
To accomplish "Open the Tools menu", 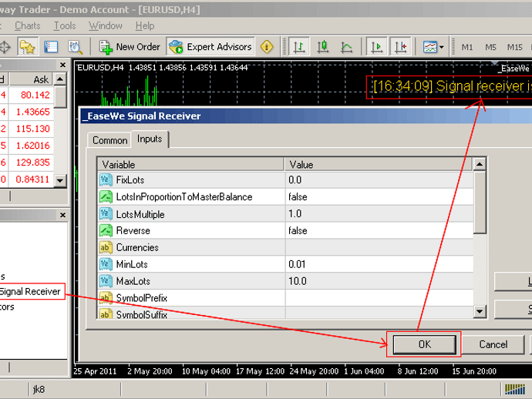I will 65,25.
